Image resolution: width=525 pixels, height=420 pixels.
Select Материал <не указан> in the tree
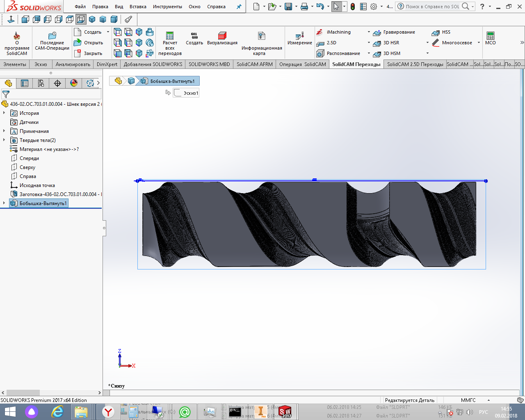(x=44, y=149)
